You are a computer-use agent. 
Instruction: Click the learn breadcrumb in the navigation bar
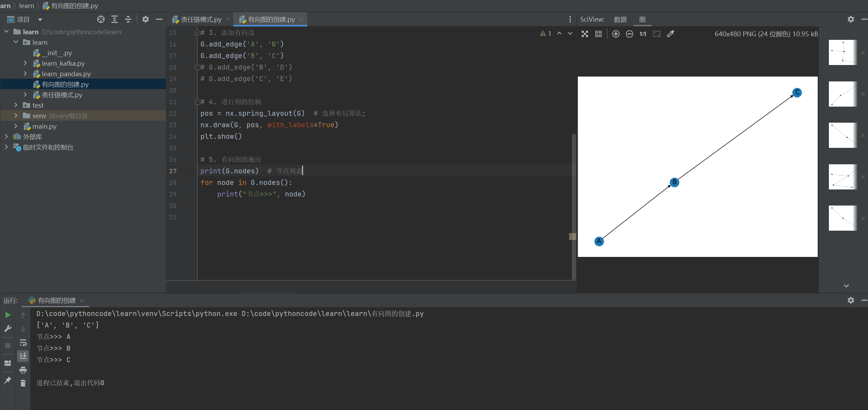pyautogui.click(x=27, y=6)
